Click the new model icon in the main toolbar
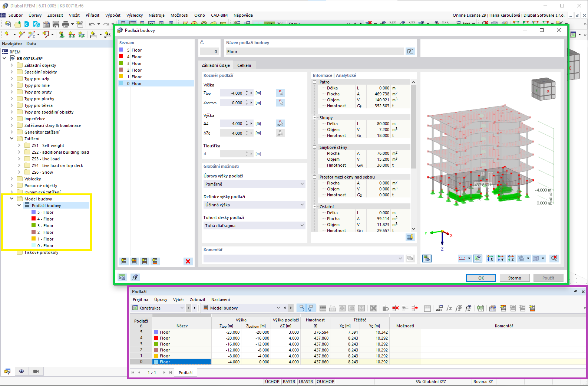Screen dimensions: 588x386 click(8, 24)
